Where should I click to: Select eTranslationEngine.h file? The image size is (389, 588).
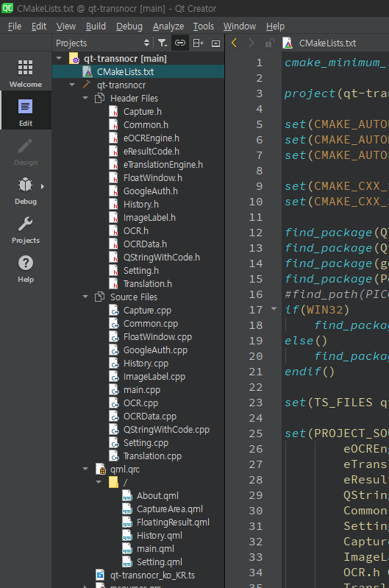click(x=163, y=165)
